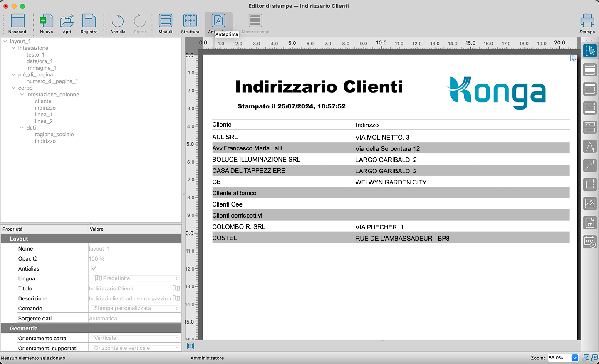Viewport: 599px width, 364px height.
Task: Open the Lingua dropdown
Action: tap(136, 278)
